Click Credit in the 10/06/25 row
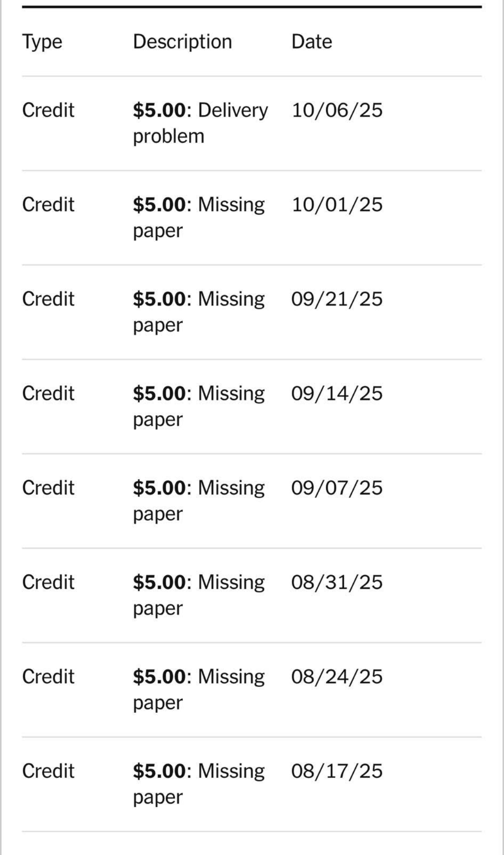The image size is (504, 855). click(x=48, y=110)
